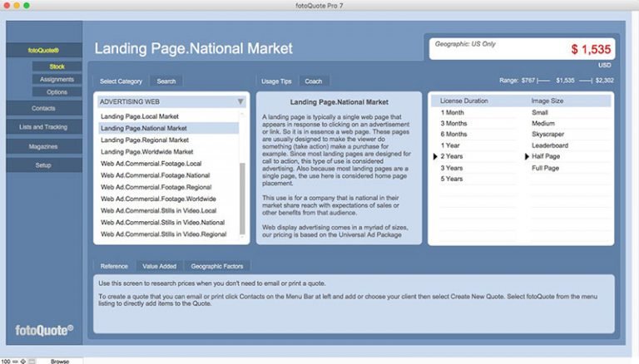The image size is (639, 364).
Task: Select Landing Page.Local Market
Action: (168, 116)
